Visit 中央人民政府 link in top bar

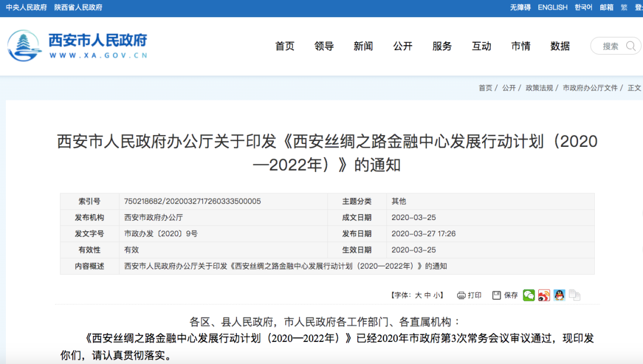[26, 7]
